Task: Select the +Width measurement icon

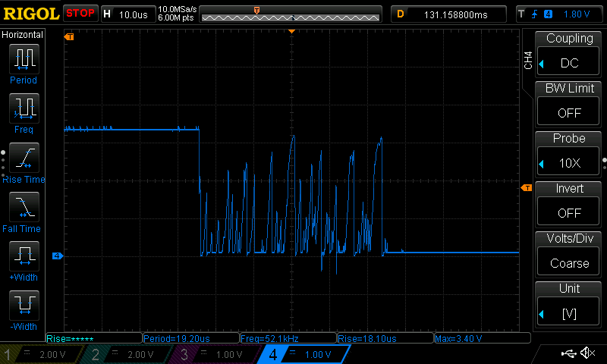Action: pyautogui.click(x=24, y=256)
